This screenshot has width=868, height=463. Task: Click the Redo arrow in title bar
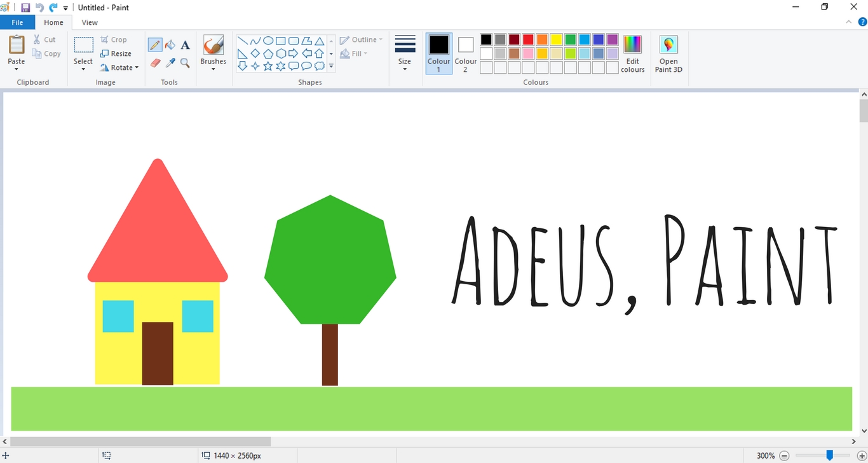click(53, 8)
